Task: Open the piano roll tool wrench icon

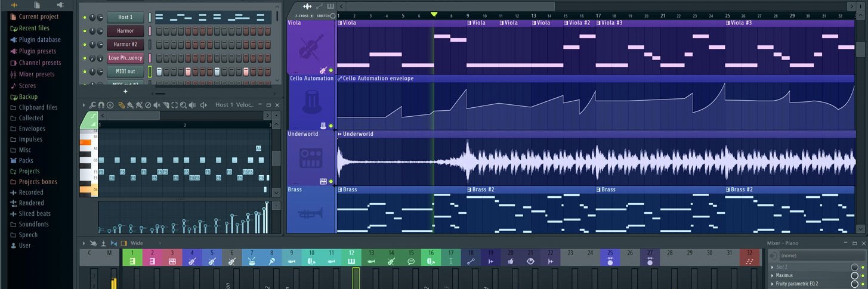Action: pyautogui.click(x=92, y=105)
